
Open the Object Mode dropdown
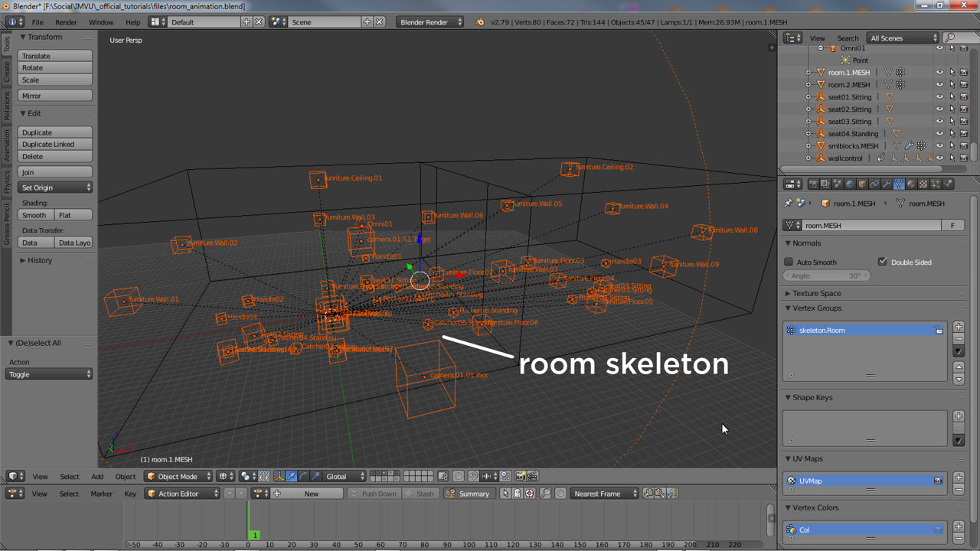pos(179,476)
